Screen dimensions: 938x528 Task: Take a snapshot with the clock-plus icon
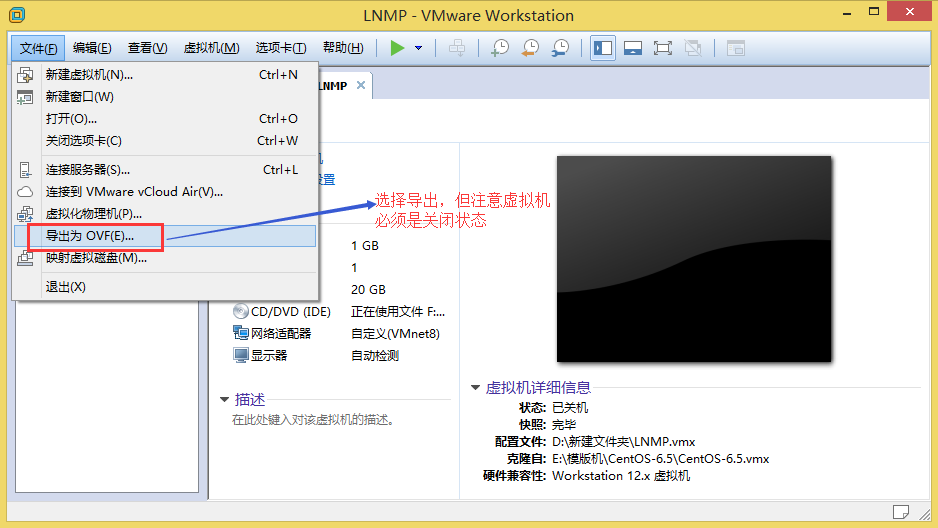[500, 48]
